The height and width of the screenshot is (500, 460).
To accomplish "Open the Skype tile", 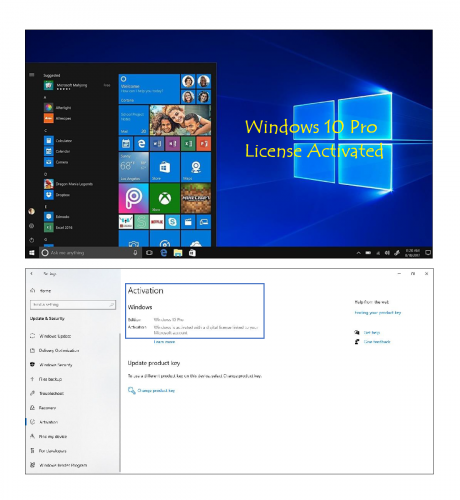I will pyautogui.click(x=172, y=222).
